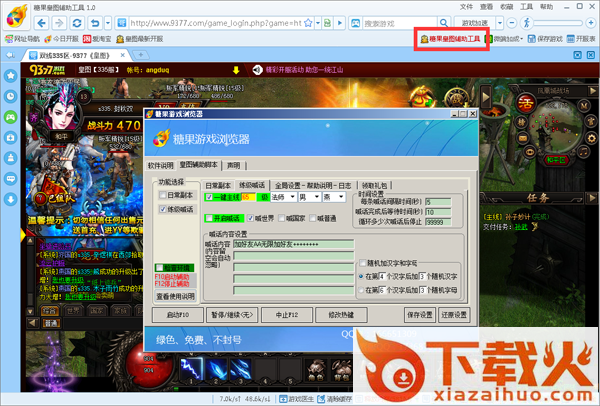Toggle the 喊世界 checkbox

pos(250,218)
